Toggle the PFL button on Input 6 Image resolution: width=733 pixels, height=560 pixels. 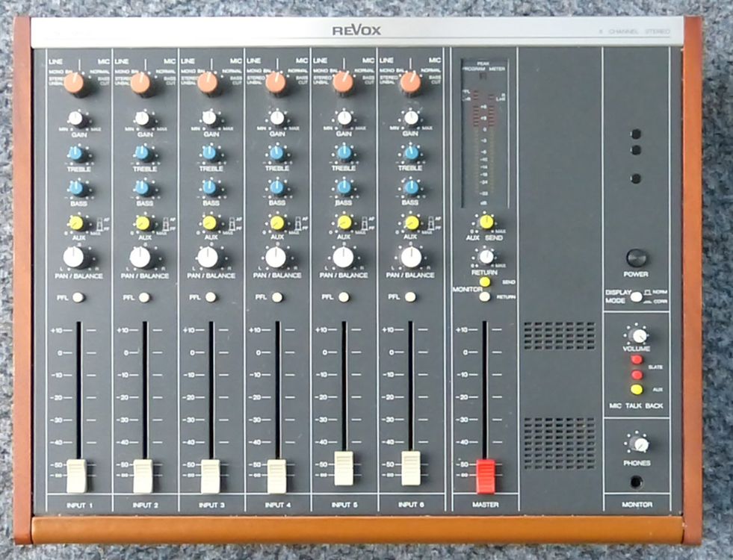(410, 296)
